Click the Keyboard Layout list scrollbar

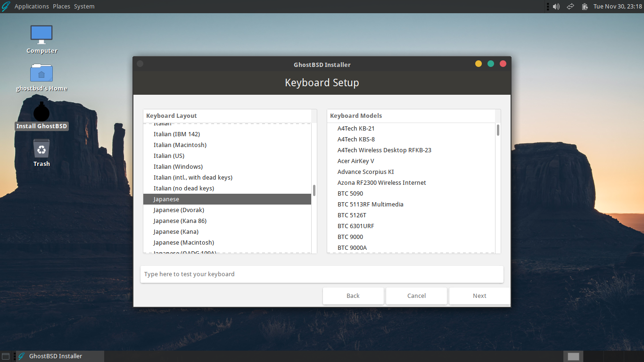tap(314, 190)
